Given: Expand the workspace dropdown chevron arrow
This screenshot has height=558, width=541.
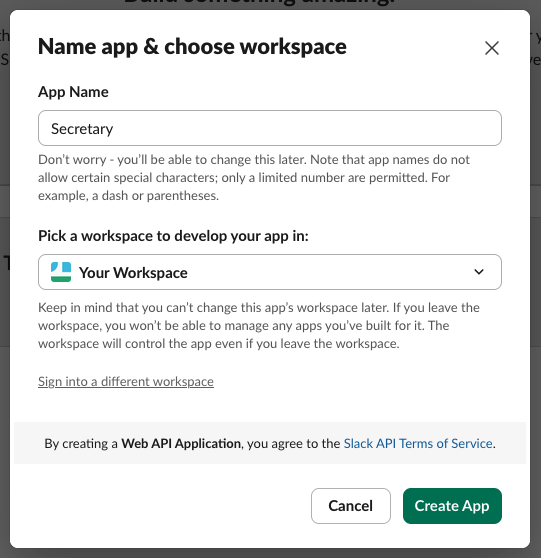Looking at the screenshot, I should [479, 272].
